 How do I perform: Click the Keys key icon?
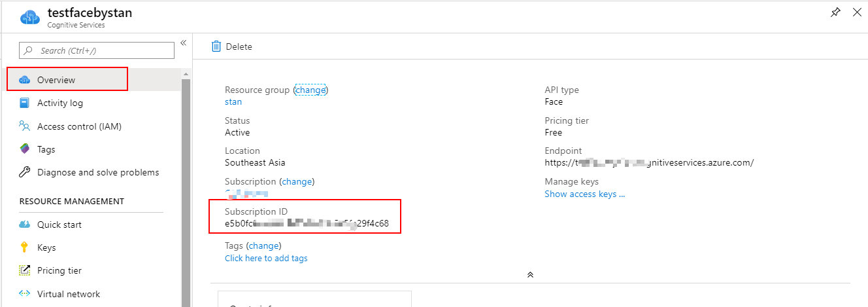25,247
